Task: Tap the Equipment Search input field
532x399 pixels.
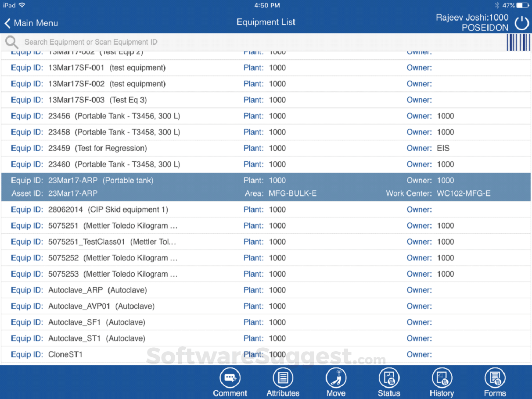Action: pos(176,42)
